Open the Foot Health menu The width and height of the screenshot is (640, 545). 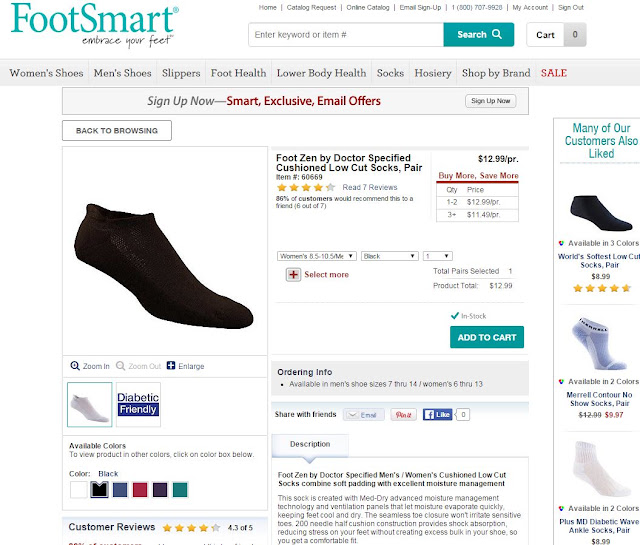coord(238,73)
